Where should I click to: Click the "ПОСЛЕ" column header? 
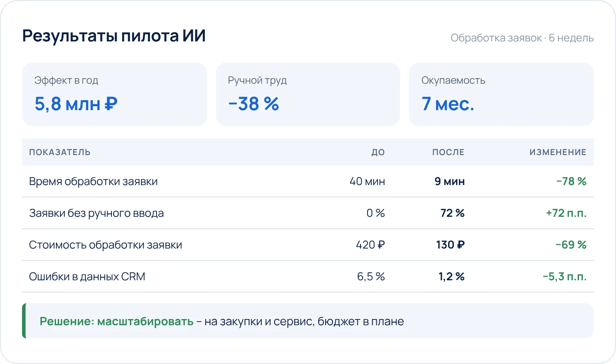pos(448,152)
